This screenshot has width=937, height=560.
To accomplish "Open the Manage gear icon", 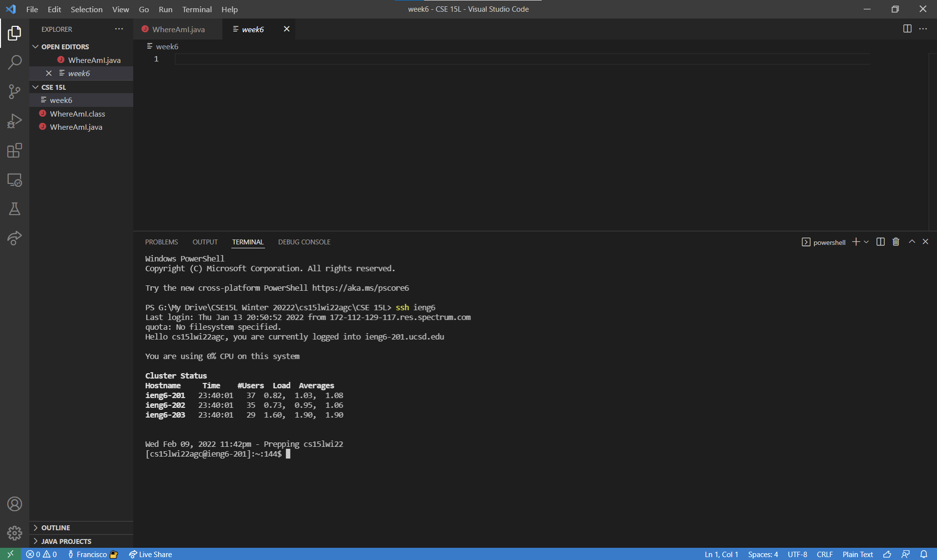I will 15,533.
